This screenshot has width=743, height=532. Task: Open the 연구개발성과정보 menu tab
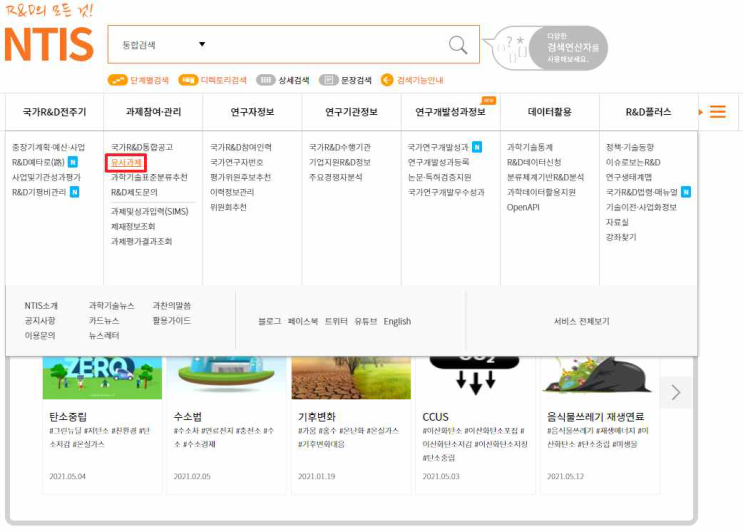[x=450, y=112]
